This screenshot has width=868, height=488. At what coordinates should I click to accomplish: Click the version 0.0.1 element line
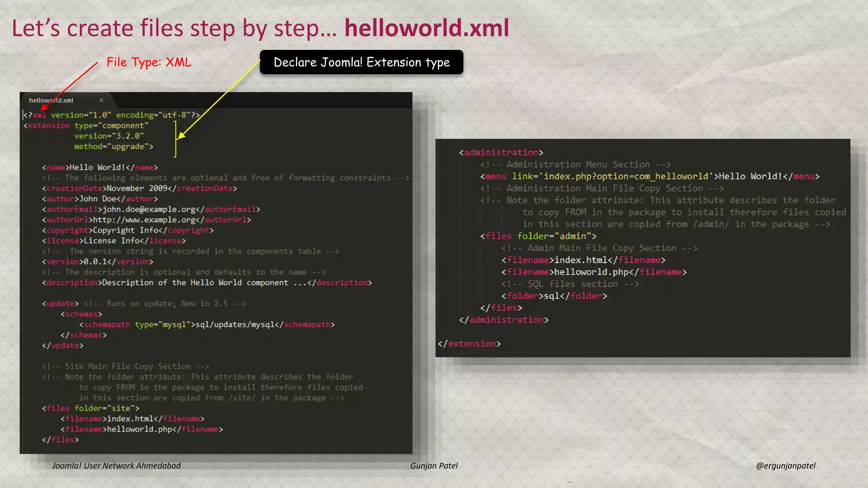pos(97,262)
